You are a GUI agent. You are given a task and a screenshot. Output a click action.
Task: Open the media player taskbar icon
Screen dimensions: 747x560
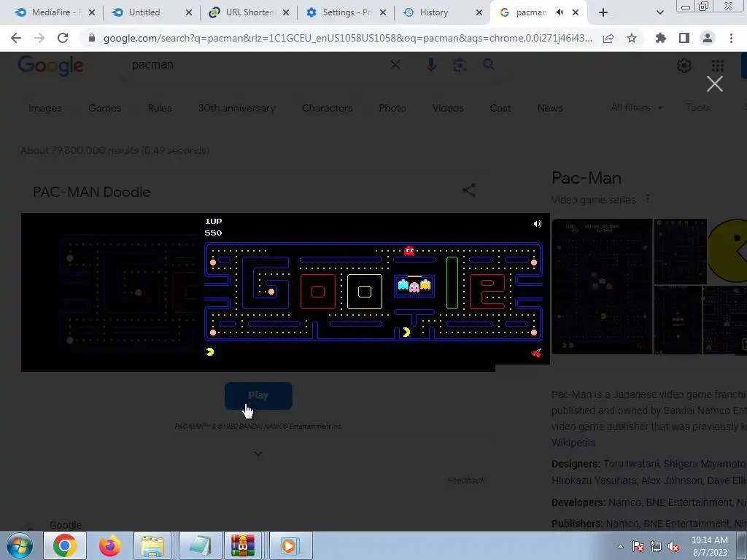coord(290,545)
